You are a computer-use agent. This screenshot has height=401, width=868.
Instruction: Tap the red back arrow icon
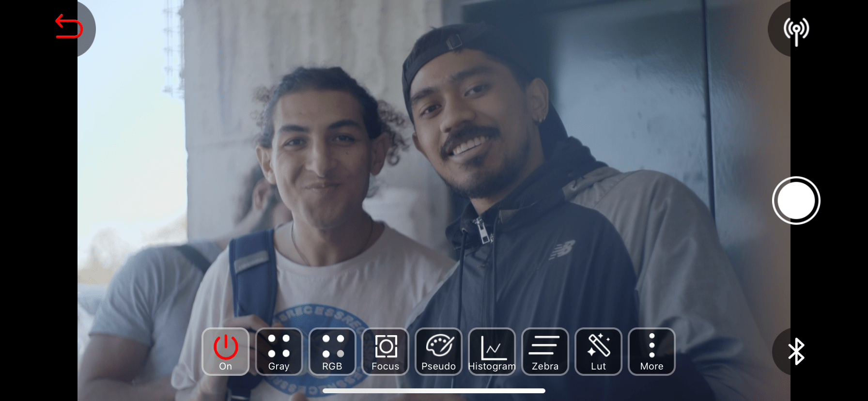click(x=69, y=27)
